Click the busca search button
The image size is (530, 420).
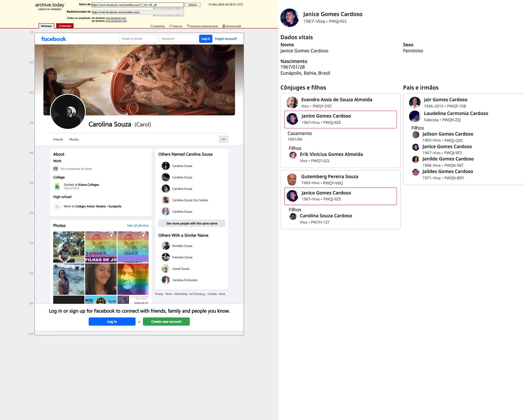192,5
